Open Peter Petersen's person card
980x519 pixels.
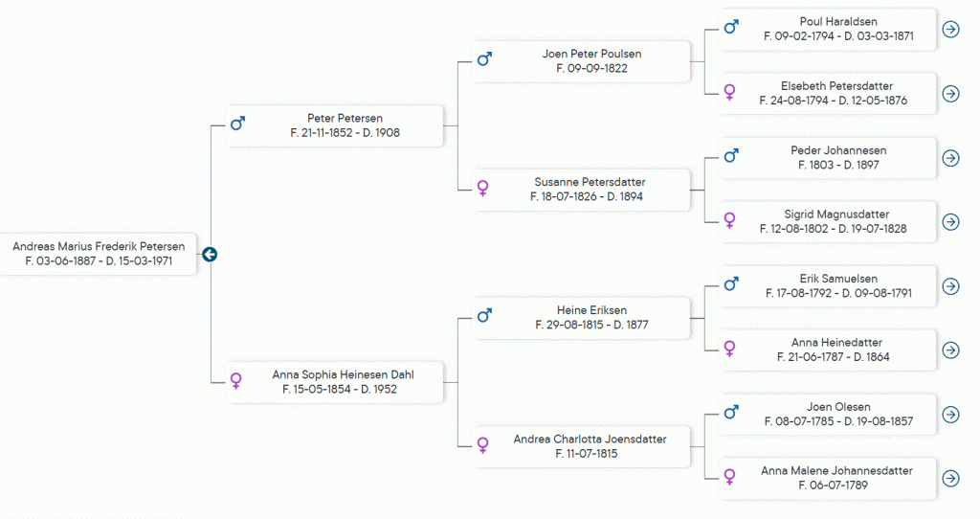(345, 125)
